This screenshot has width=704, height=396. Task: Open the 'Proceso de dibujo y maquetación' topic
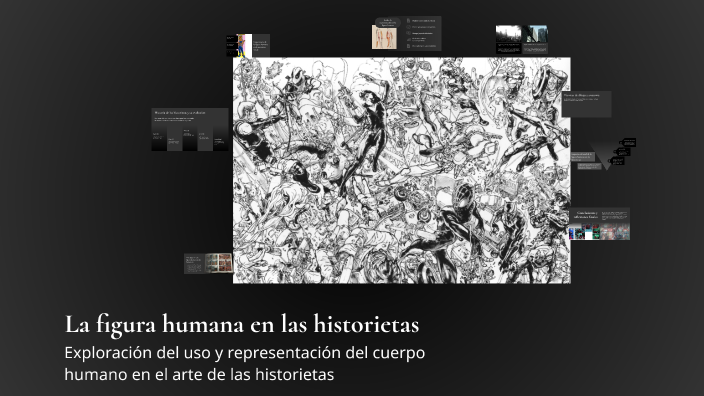coord(586,104)
